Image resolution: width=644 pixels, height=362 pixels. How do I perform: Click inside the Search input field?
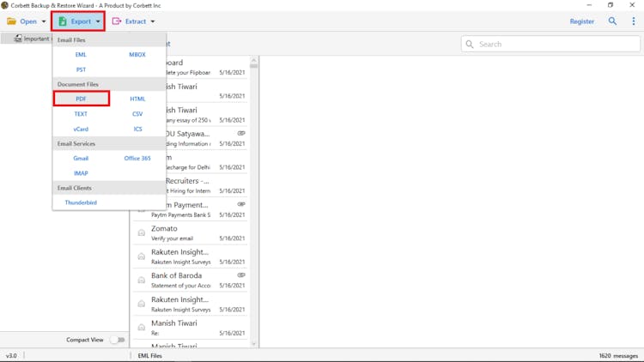(x=550, y=44)
